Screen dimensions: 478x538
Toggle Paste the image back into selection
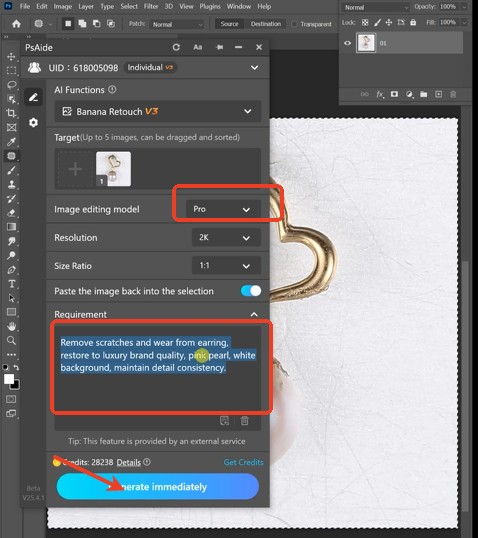[251, 291]
